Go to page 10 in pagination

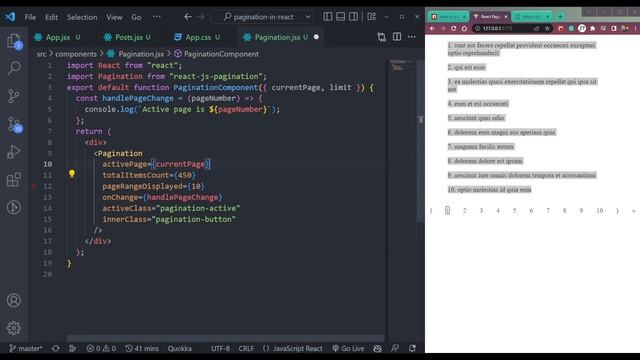(600, 211)
